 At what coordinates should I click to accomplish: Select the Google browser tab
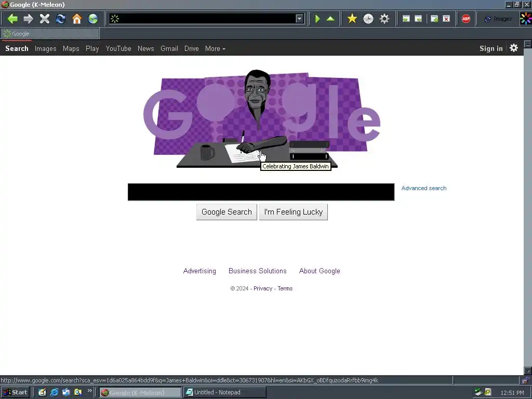tap(50, 34)
